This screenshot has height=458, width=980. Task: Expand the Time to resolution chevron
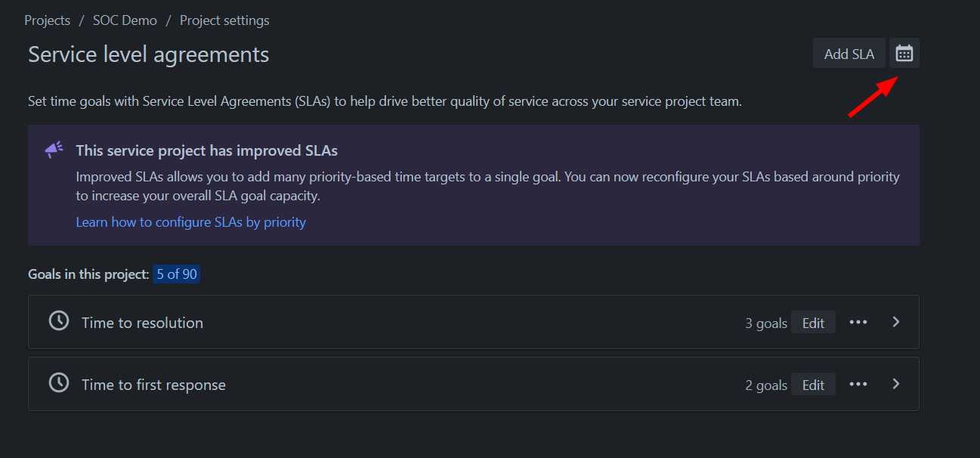(896, 322)
